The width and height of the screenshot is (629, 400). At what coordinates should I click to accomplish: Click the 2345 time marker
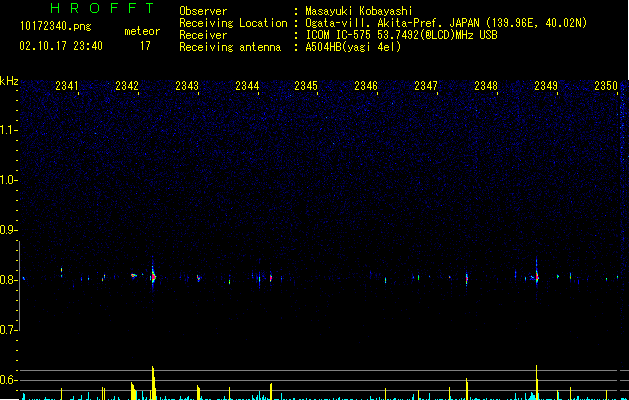(306, 86)
